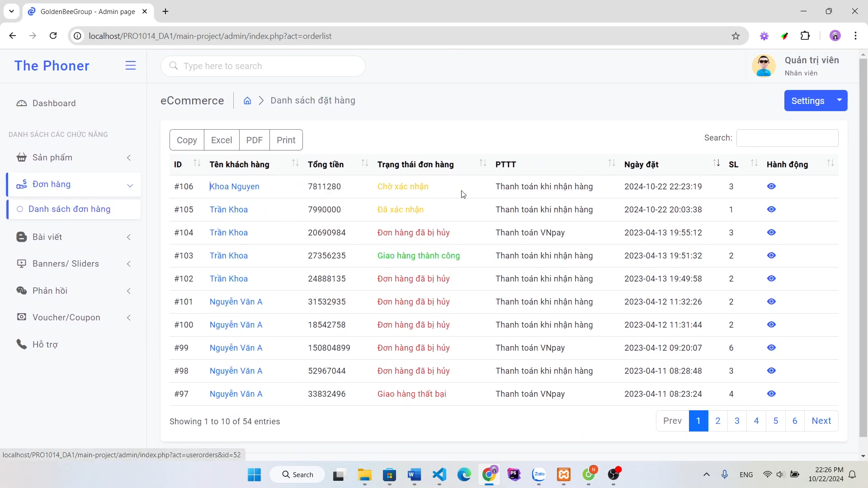Open the Settings dropdown arrow
The height and width of the screenshot is (488, 868).
(x=839, y=100)
